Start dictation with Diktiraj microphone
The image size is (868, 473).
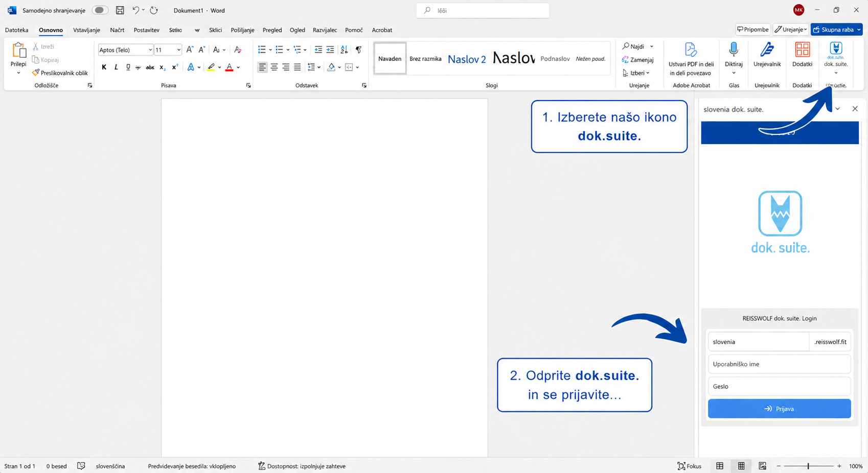pyautogui.click(x=734, y=54)
